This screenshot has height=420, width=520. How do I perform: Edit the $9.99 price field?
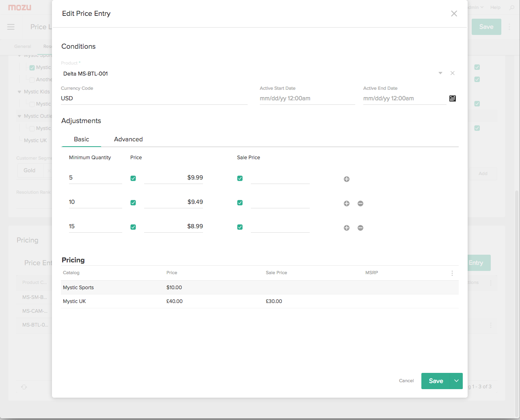[x=173, y=178]
